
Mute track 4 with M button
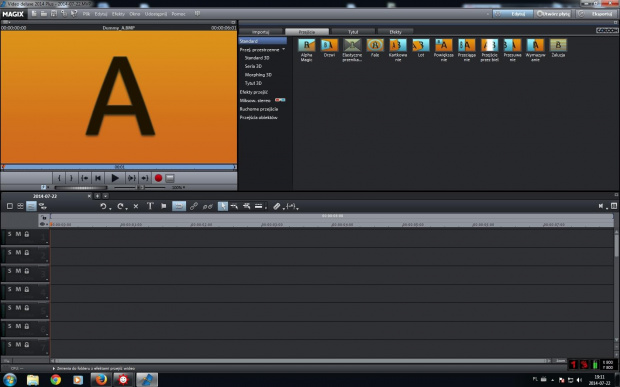click(18, 289)
